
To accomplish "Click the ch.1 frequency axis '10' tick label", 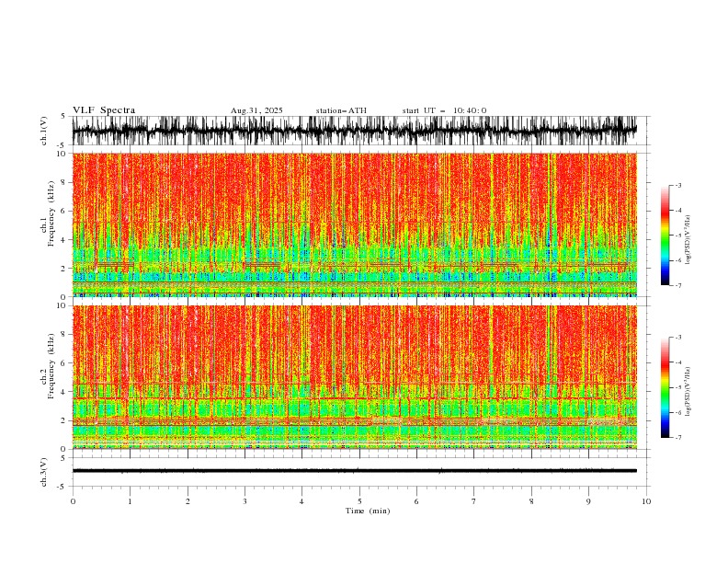I will [x=63, y=154].
